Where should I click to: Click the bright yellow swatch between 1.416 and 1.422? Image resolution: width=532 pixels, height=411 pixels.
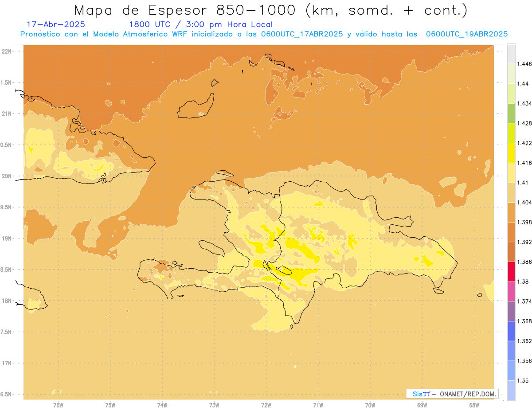[511, 153]
